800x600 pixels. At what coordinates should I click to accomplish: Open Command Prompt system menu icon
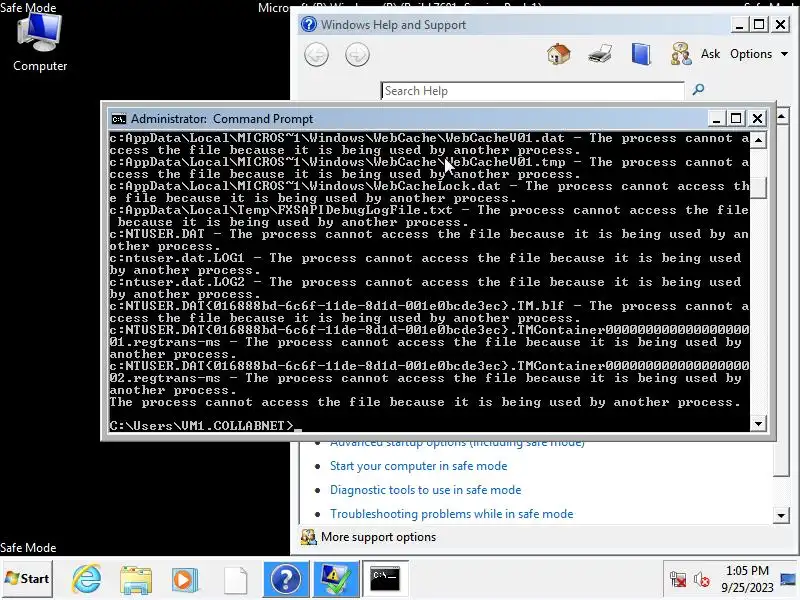(118, 119)
